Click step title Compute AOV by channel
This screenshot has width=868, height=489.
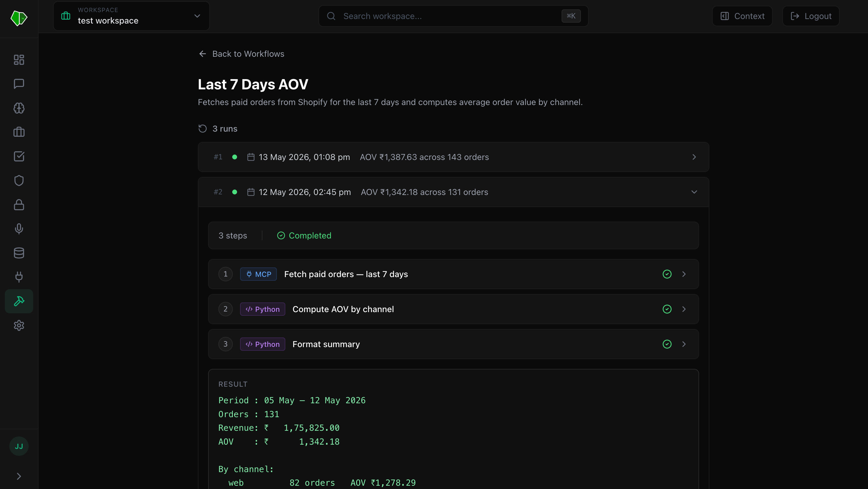pos(343,309)
